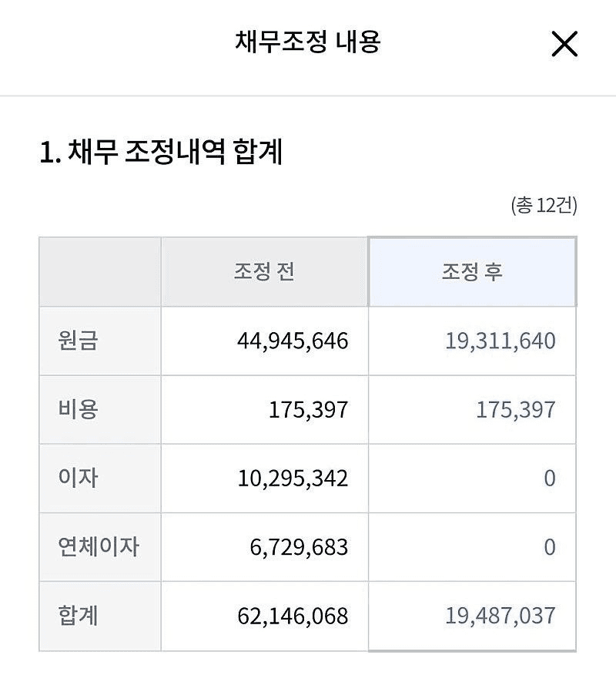Image resolution: width=616 pixels, height=692 pixels.
Task: Click the 19,487,037 total after adjustment
Action: pyautogui.click(x=500, y=616)
